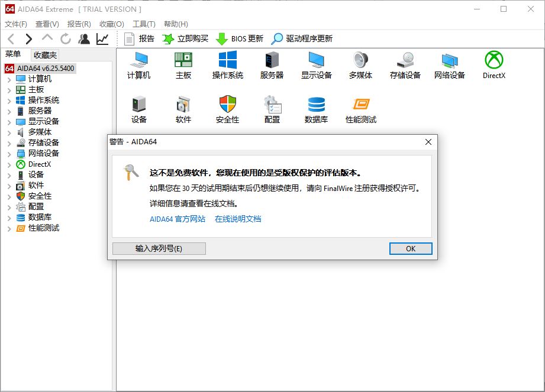
Task: Go back with the left arrow toolbar icon
Action: point(11,39)
